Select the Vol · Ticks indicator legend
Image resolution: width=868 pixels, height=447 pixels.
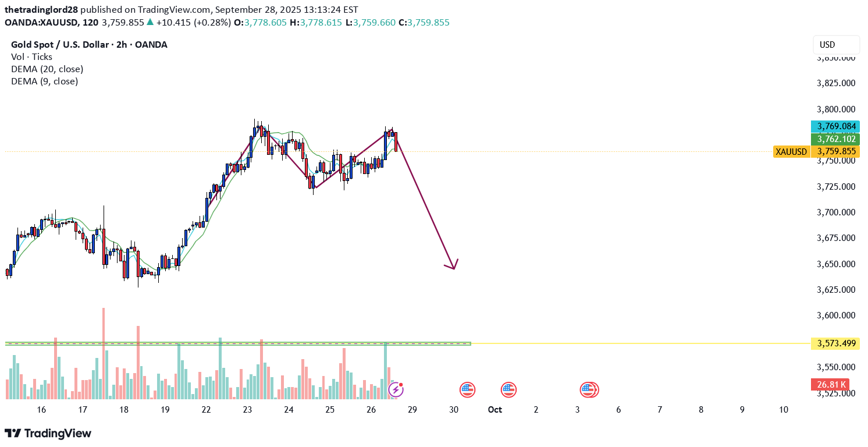point(31,57)
